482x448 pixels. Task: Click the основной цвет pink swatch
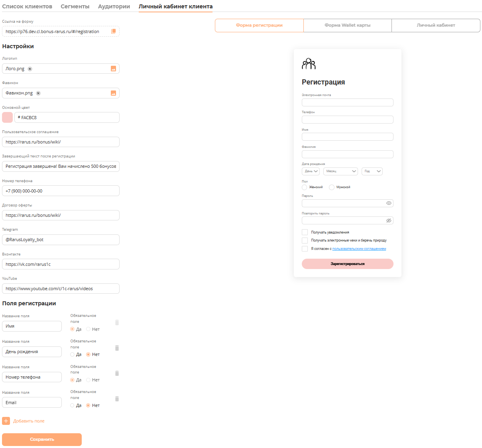pyautogui.click(x=8, y=118)
